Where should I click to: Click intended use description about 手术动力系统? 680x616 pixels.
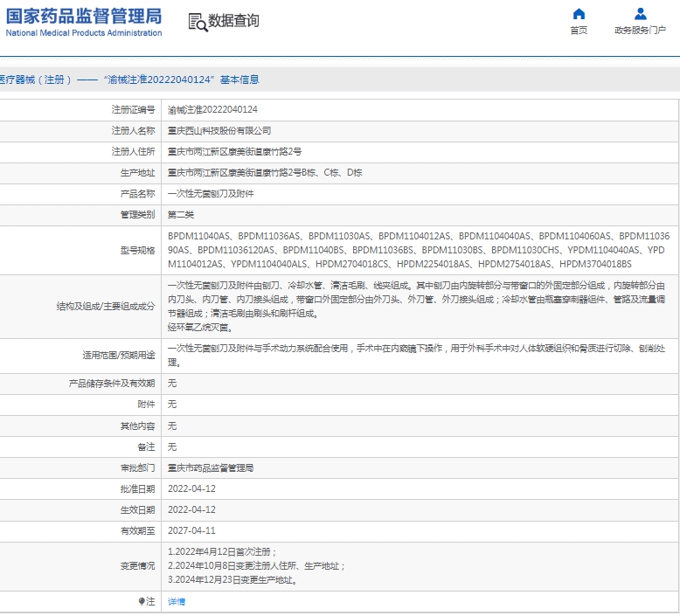tap(416, 355)
